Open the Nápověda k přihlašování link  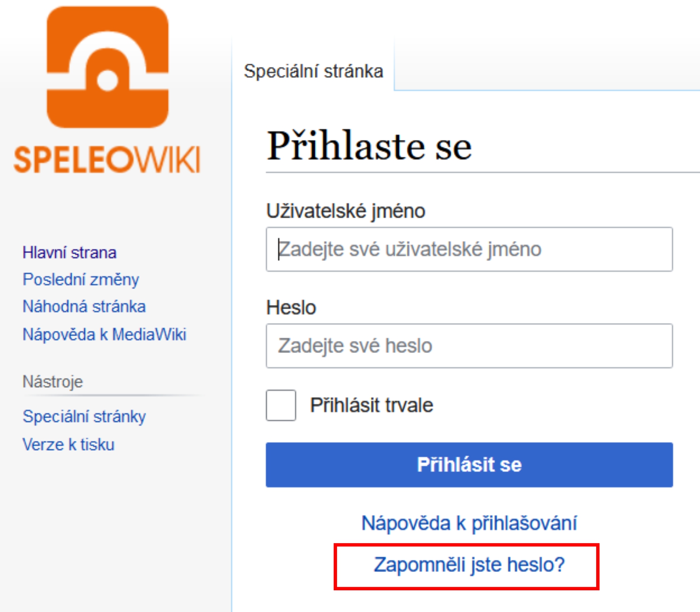tap(469, 523)
